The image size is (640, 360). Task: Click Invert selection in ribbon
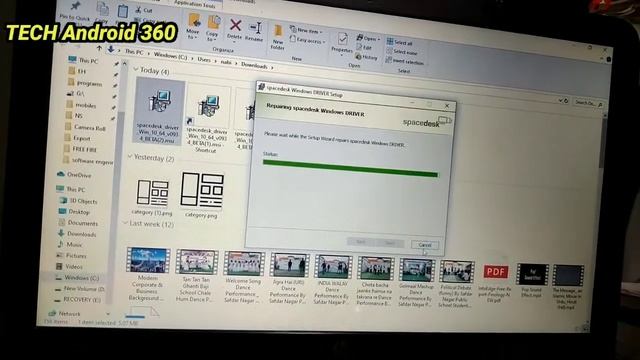pyautogui.click(x=404, y=62)
